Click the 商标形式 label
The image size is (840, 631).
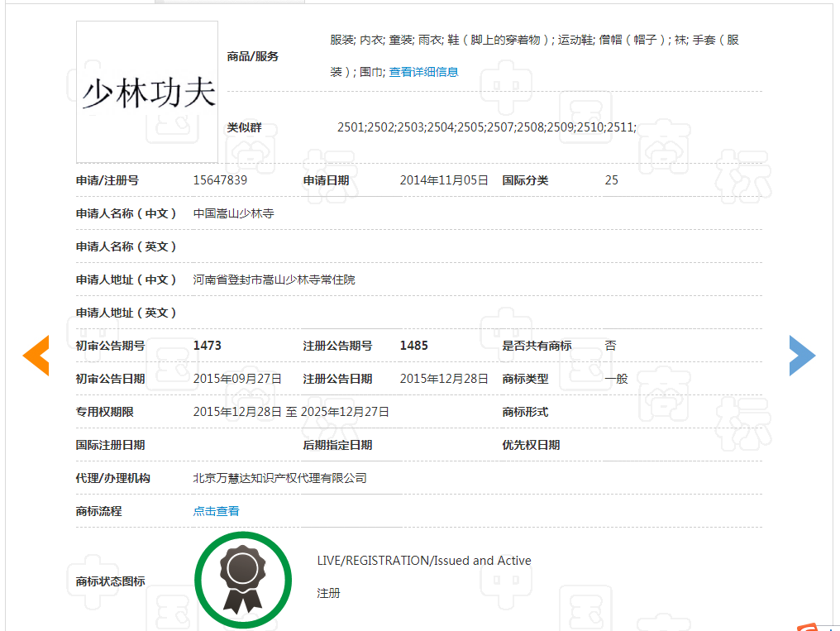(526, 412)
